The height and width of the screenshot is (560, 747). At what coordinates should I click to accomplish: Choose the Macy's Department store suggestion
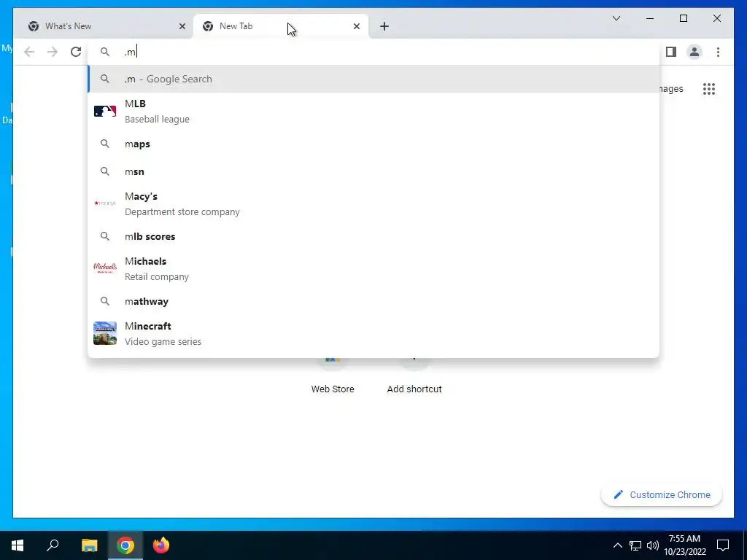[x=373, y=204]
